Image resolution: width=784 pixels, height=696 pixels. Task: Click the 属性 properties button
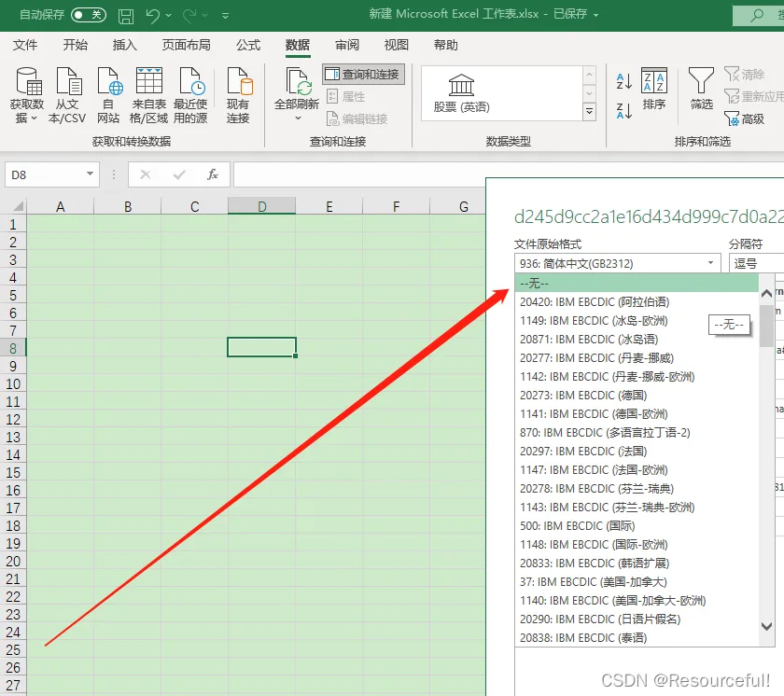(x=346, y=96)
